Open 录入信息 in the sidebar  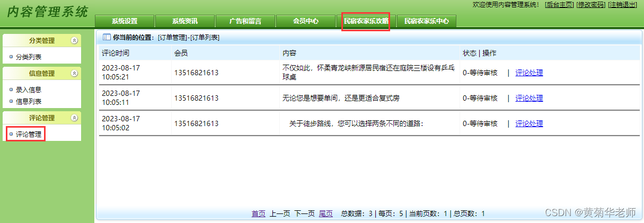tap(29, 90)
